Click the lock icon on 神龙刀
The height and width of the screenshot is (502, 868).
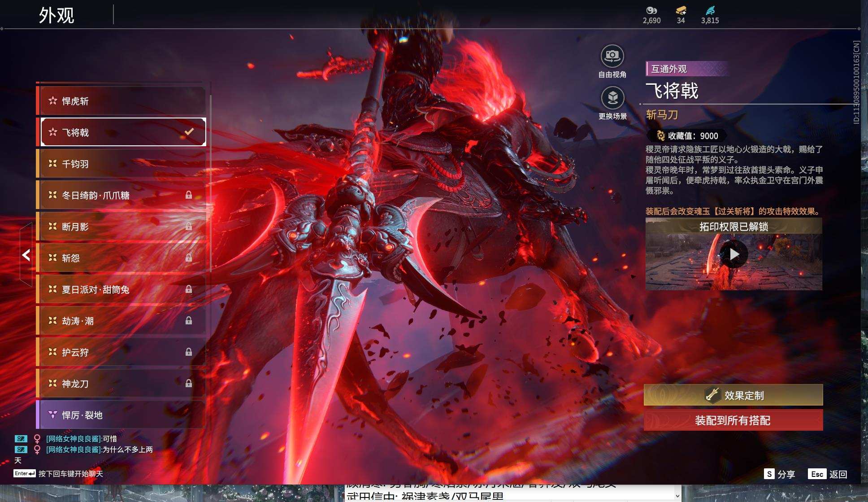(x=189, y=384)
